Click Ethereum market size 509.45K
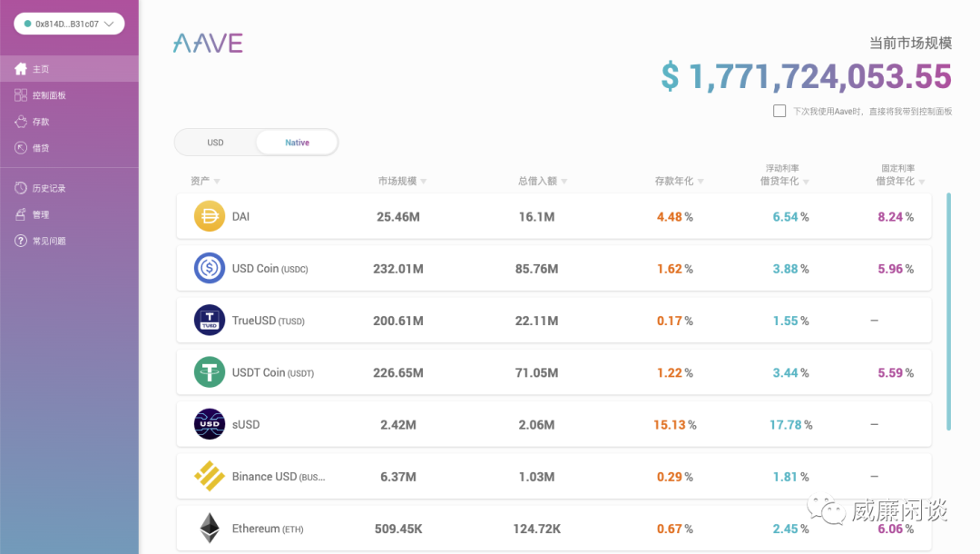Viewport: 980px width, 554px height. coord(398,529)
